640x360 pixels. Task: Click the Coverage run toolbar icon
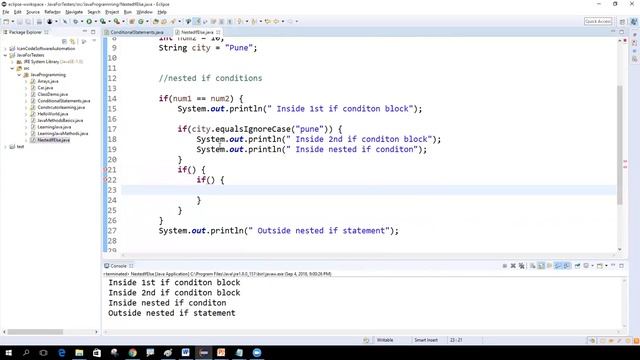point(102,21)
